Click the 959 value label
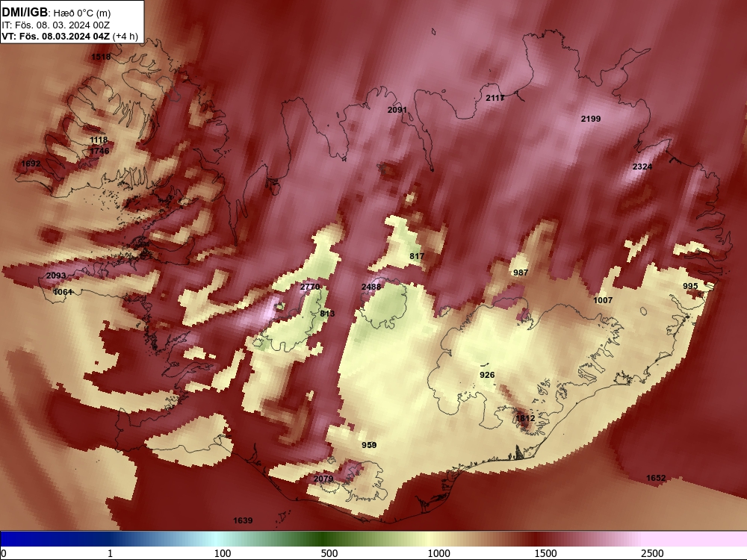Viewport: 747px width, 560px height. tap(369, 445)
